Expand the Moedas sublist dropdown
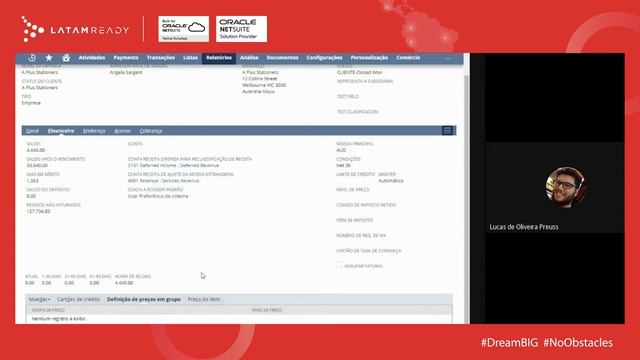The width and height of the screenshot is (640, 360). pos(40,299)
